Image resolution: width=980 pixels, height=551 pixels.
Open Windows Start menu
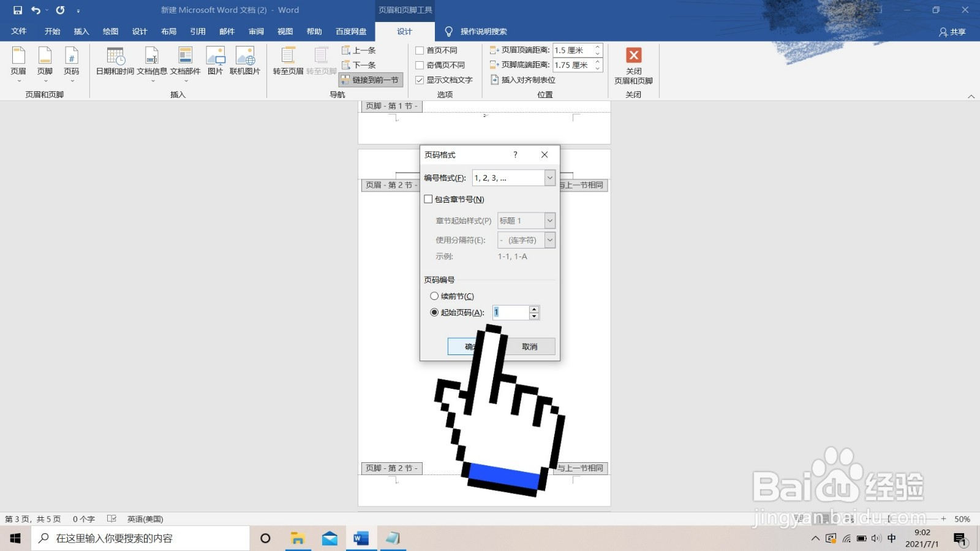tap(15, 538)
